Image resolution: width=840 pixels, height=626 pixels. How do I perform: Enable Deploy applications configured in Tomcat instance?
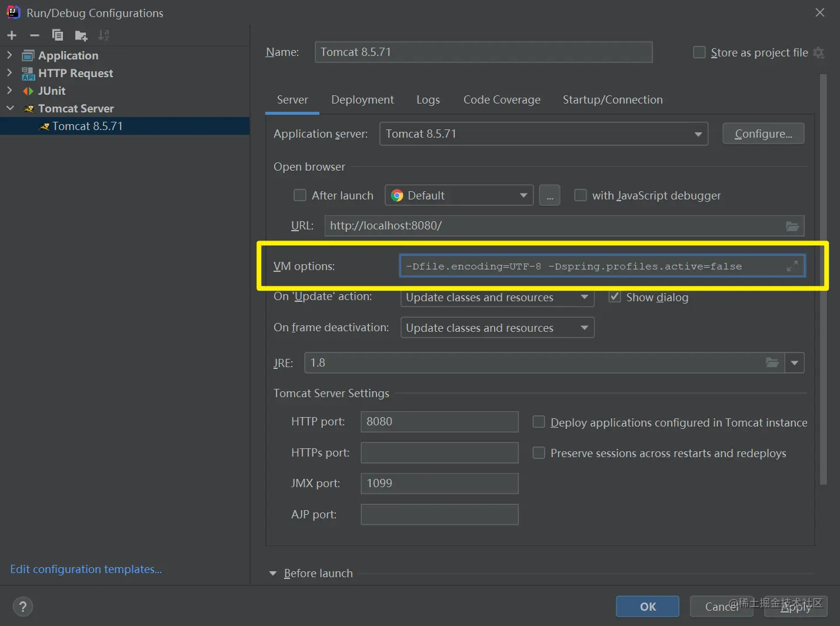pos(538,422)
